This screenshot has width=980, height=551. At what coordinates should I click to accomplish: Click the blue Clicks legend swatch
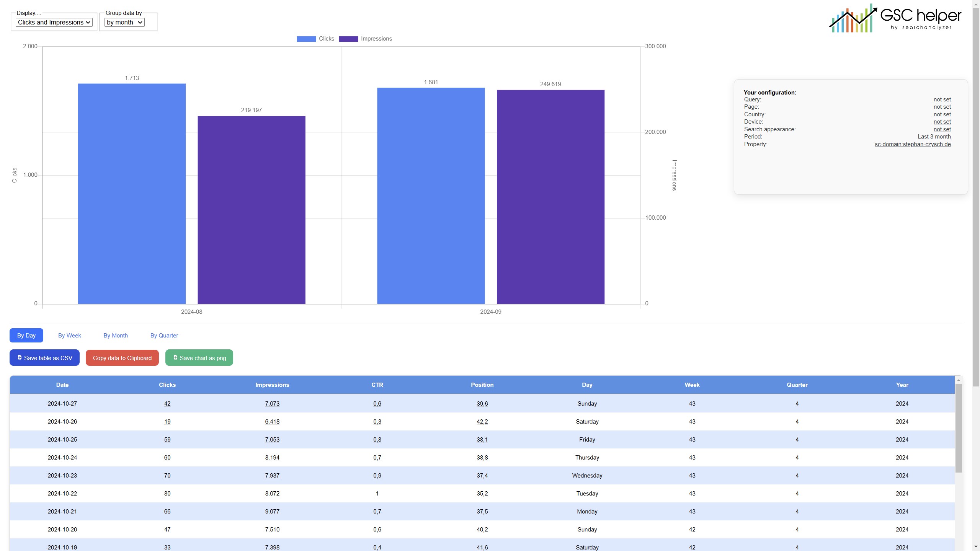pyautogui.click(x=306, y=39)
